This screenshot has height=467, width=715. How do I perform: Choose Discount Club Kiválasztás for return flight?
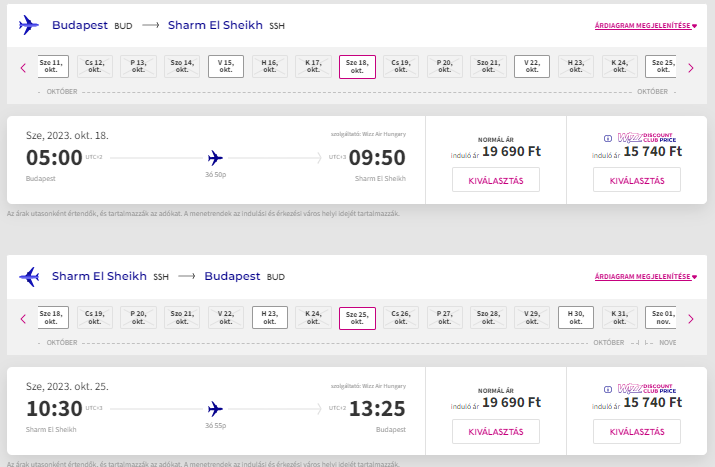tap(637, 431)
